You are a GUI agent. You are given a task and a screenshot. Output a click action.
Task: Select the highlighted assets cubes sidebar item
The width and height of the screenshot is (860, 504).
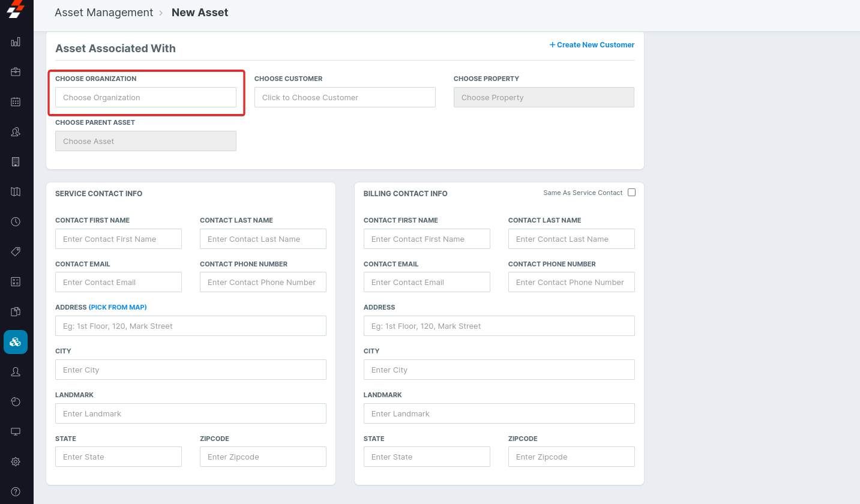tap(16, 342)
